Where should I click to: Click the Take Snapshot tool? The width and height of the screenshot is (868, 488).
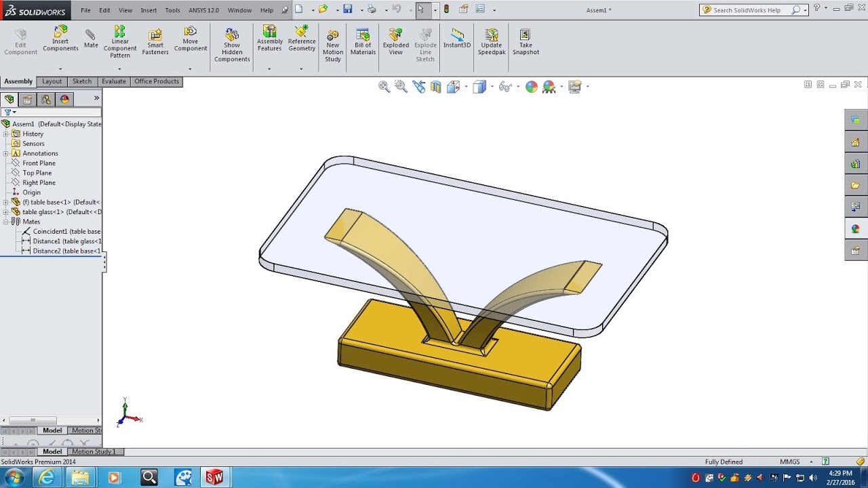click(x=526, y=42)
